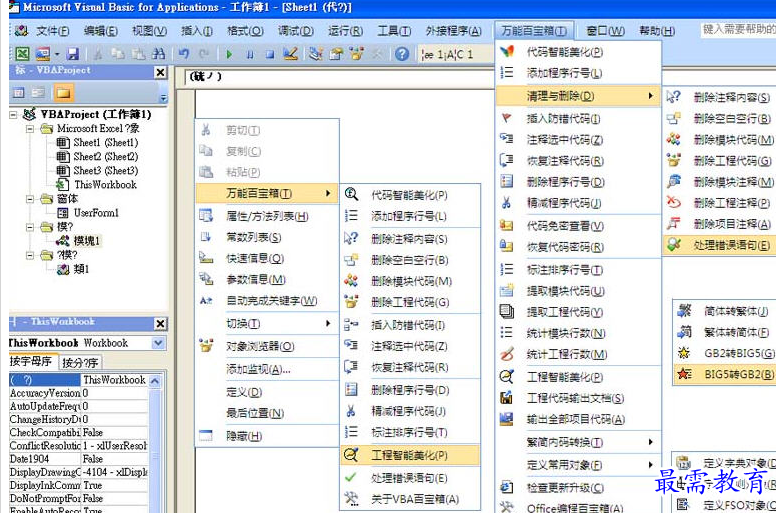The height and width of the screenshot is (513, 776).
Task: Expand 清理与删除(D) in top menu
Action: click(x=578, y=96)
